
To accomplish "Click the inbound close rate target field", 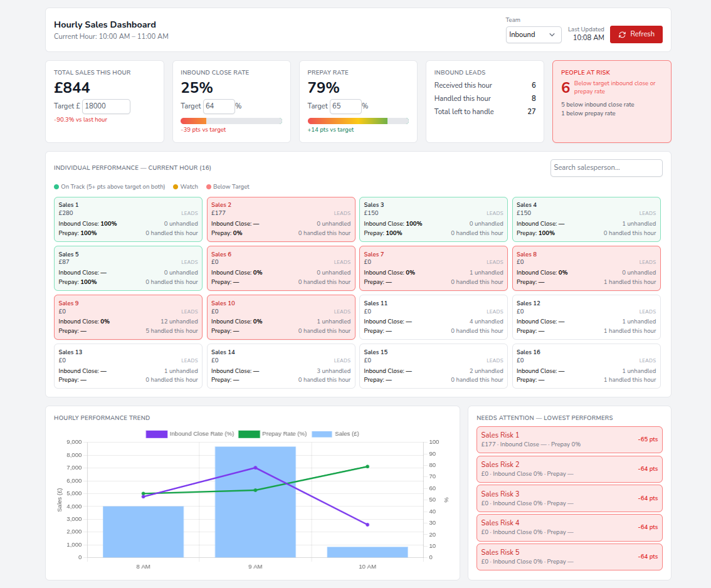I will click(219, 106).
